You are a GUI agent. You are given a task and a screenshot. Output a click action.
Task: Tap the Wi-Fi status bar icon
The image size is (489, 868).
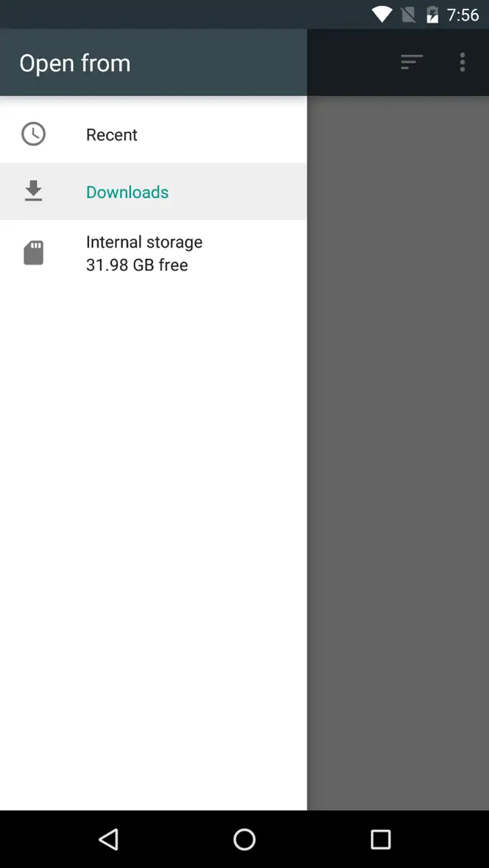point(382,14)
